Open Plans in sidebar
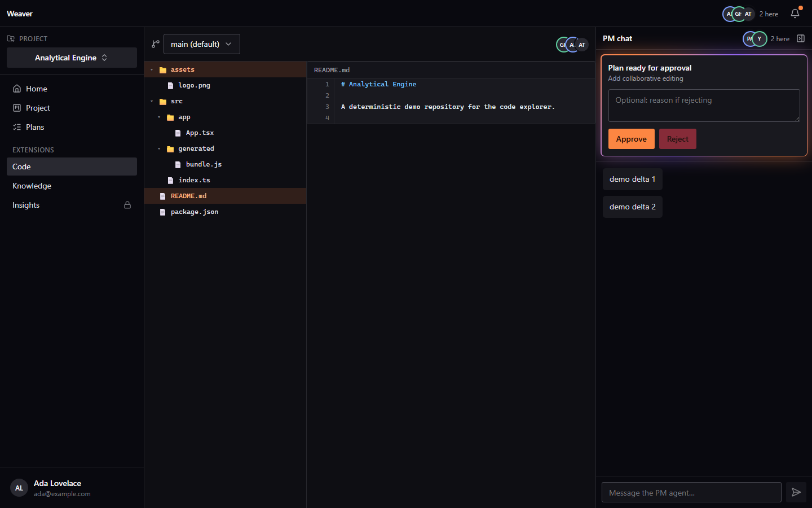Screen dimensions: 812x508 (72, 127)
